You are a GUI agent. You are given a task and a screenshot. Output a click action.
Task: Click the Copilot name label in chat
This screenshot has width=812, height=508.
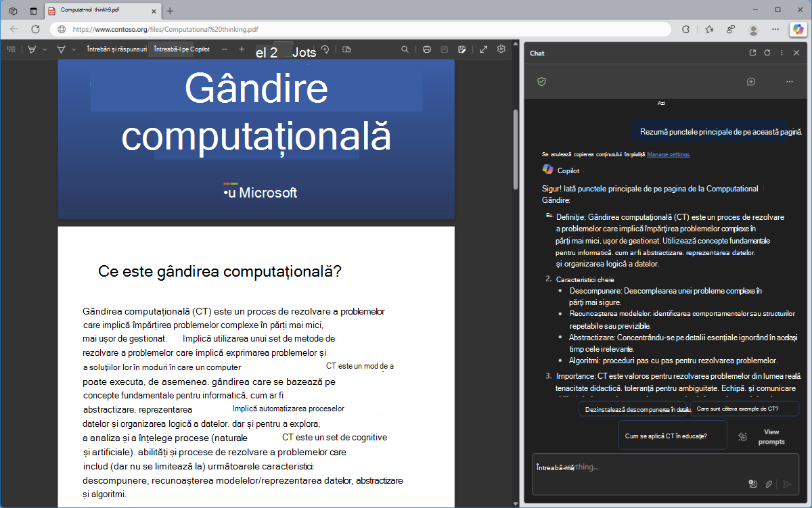568,171
